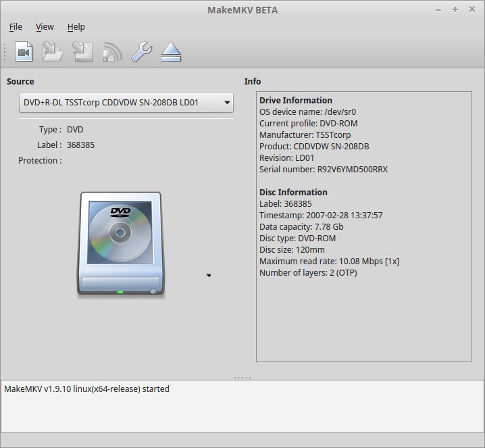The image size is (485, 448).
Task: Click 'Revision: LD01' line
Action: [x=286, y=158]
